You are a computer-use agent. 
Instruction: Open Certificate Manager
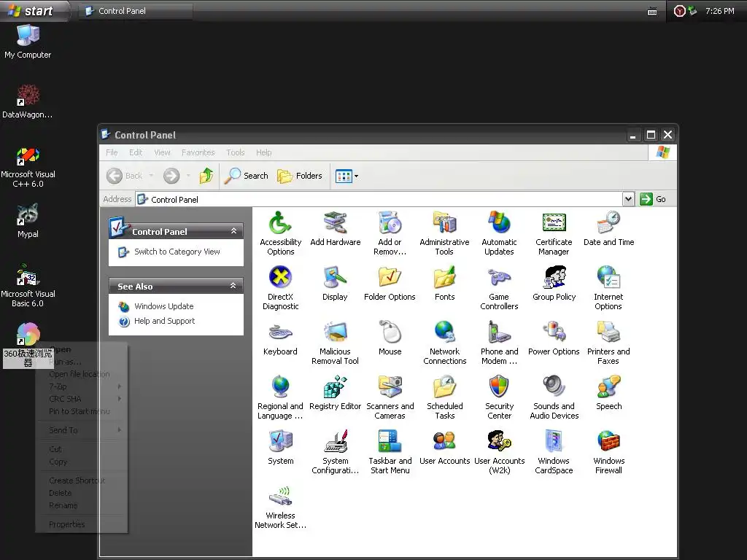(x=554, y=233)
